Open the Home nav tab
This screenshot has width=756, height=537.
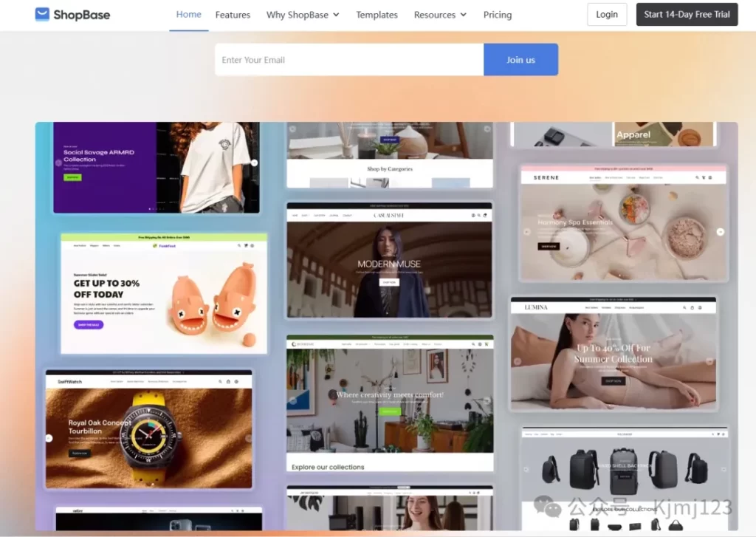coord(188,15)
